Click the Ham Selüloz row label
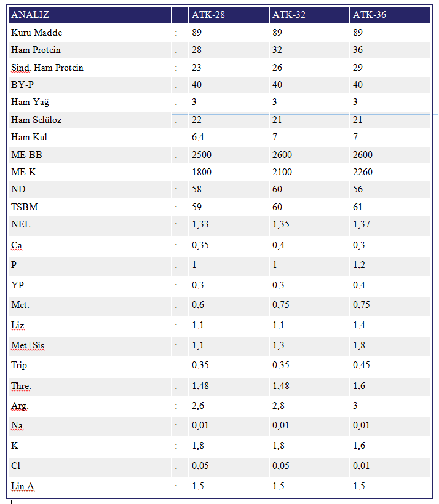 [x=36, y=120]
